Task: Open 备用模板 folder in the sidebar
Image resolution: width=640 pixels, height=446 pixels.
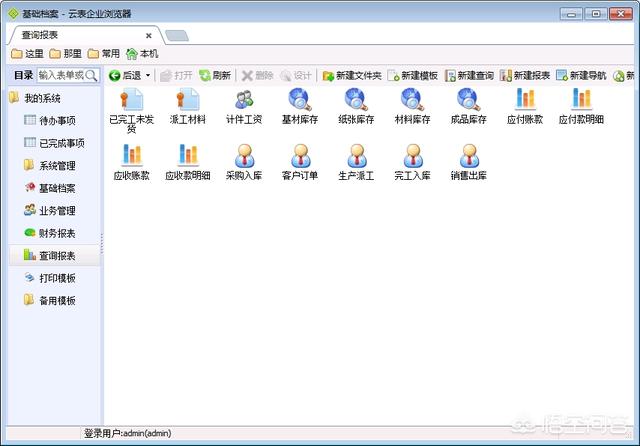Action: click(x=50, y=300)
